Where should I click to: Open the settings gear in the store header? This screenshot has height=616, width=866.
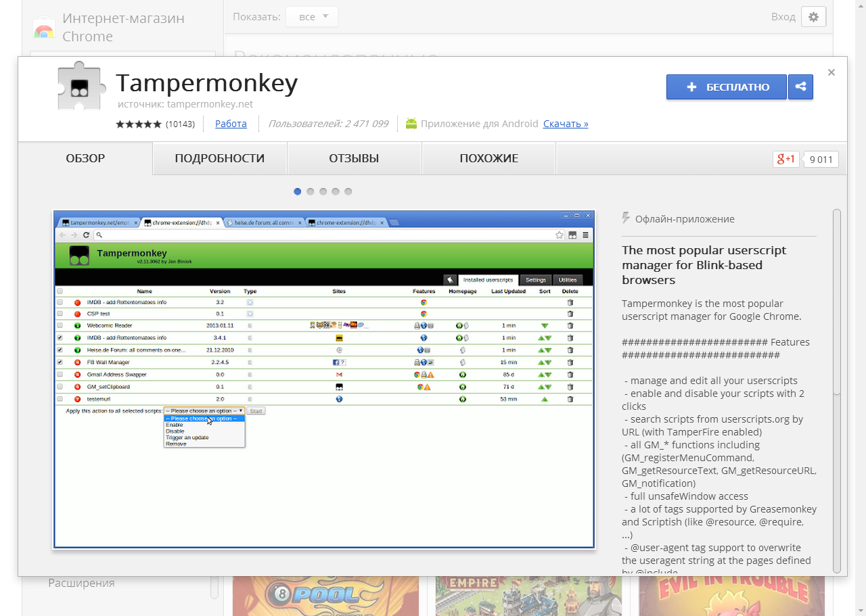click(813, 17)
